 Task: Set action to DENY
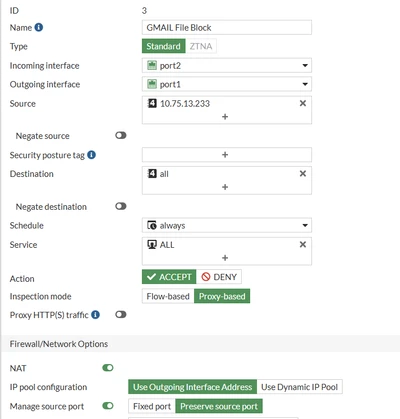coord(219,277)
